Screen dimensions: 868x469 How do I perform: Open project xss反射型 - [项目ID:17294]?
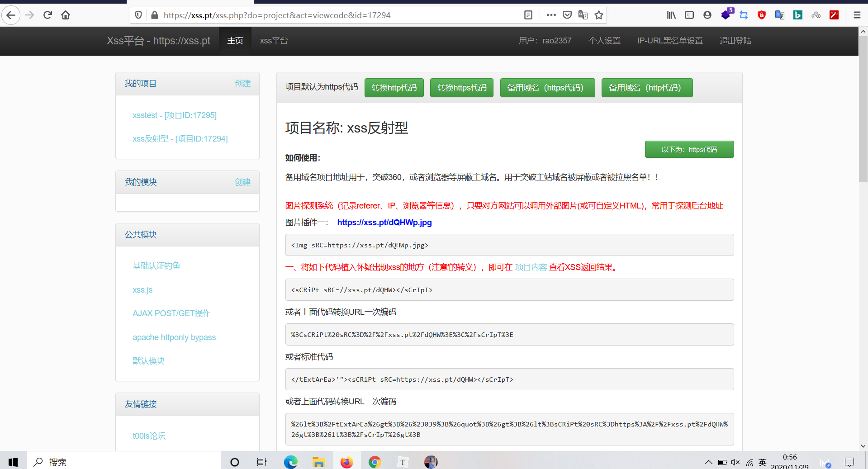[x=180, y=139]
